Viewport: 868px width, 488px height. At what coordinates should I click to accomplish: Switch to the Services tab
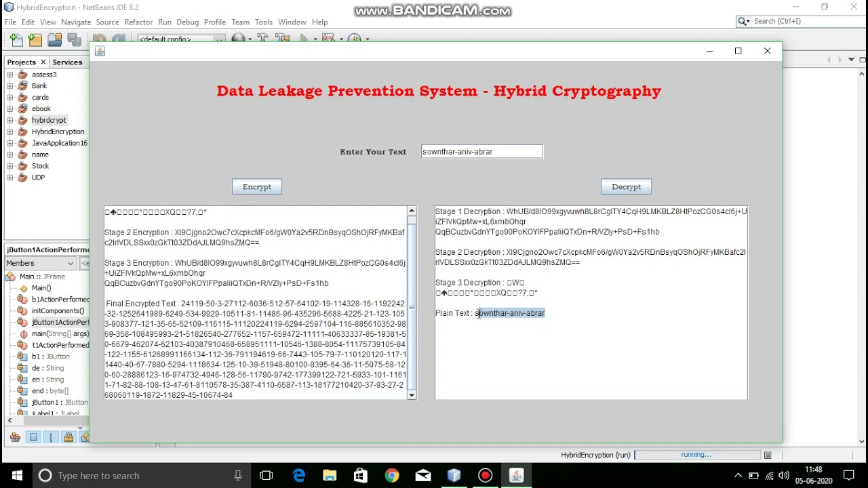(67, 62)
